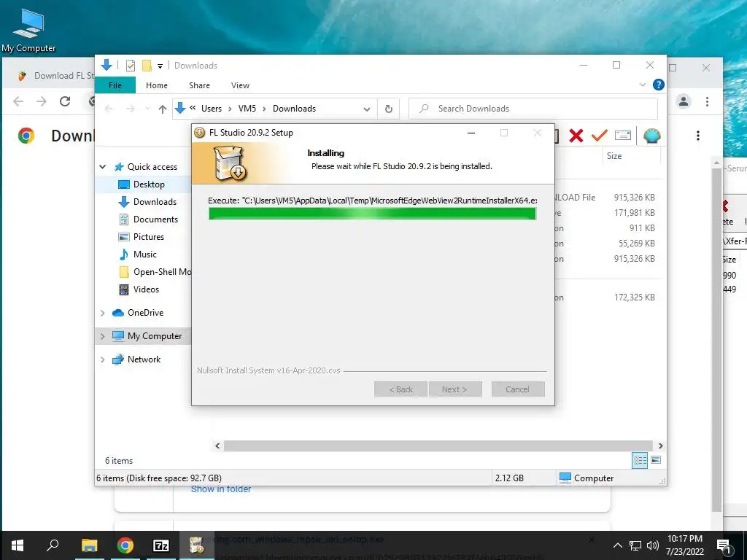Switch to details view layout icon

point(640,460)
